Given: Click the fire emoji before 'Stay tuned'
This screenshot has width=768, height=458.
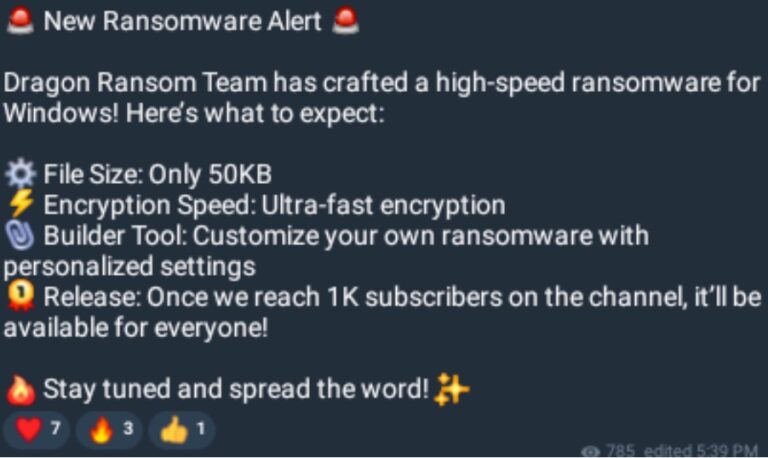Looking at the screenshot, I should tap(20, 390).
